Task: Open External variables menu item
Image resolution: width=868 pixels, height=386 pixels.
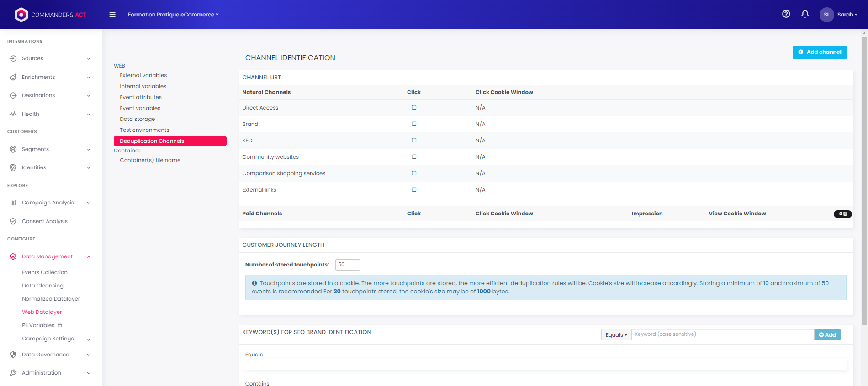Action: (x=143, y=75)
